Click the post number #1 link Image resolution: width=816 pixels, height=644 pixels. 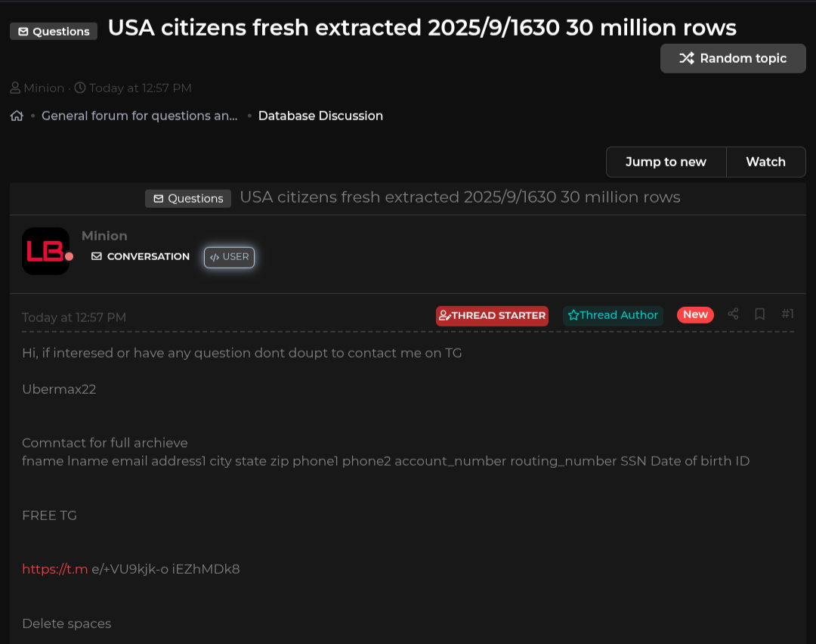(x=787, y=314)
